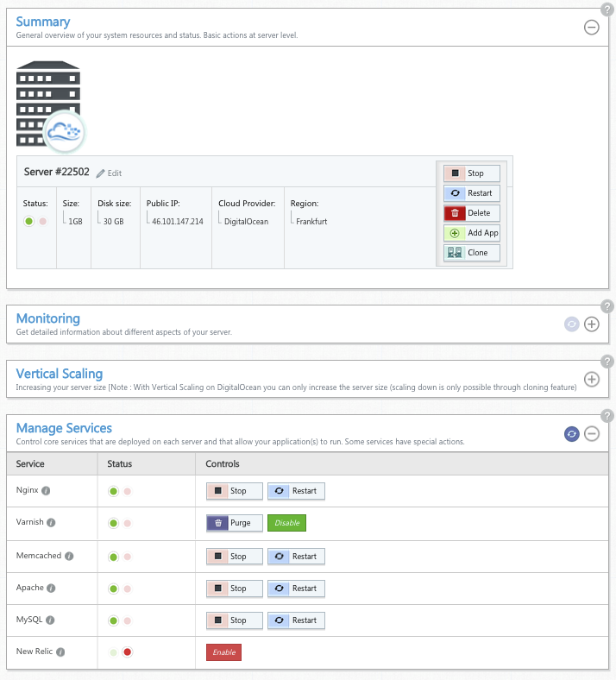Enable the New Relic service
This screenshot has width=616, height=680.
(x=223, y=652)
